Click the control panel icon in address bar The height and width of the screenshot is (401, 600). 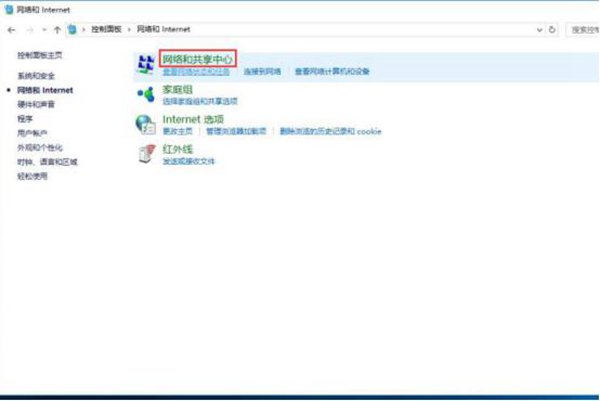coord(72,30)
